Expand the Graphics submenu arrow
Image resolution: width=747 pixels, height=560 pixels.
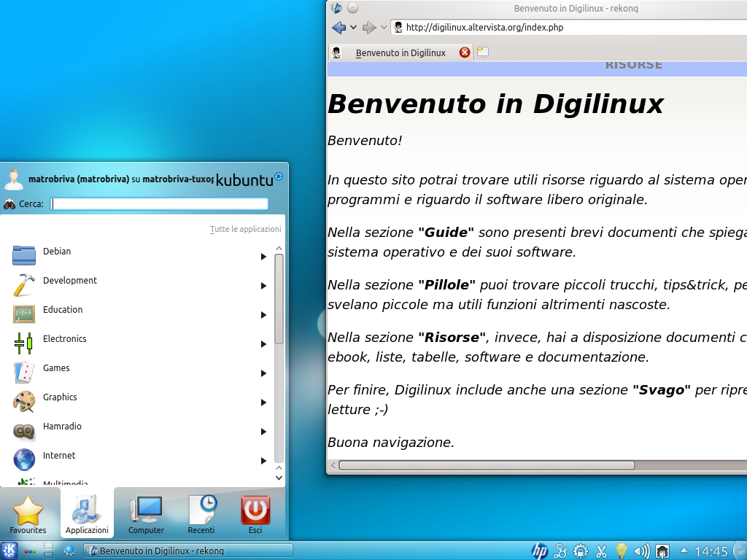263,402
